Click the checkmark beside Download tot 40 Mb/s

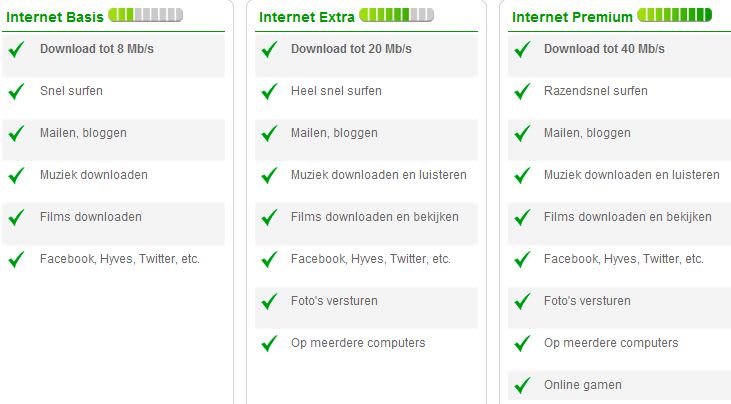521,50
